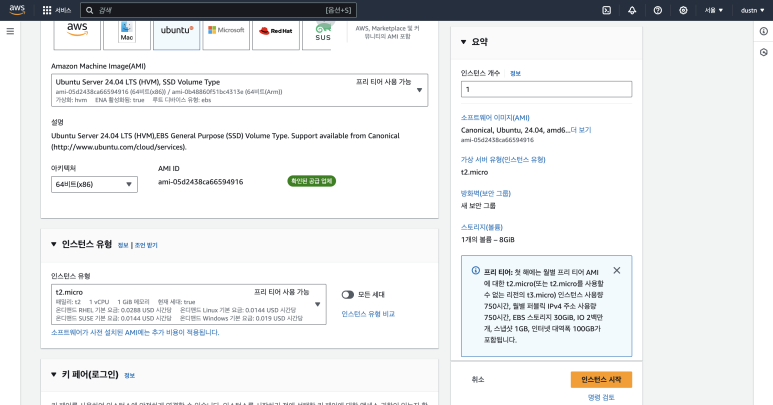
Task: Open the Ubuntu Server 24.04 AMI dropdown
Action: (240, 90)
